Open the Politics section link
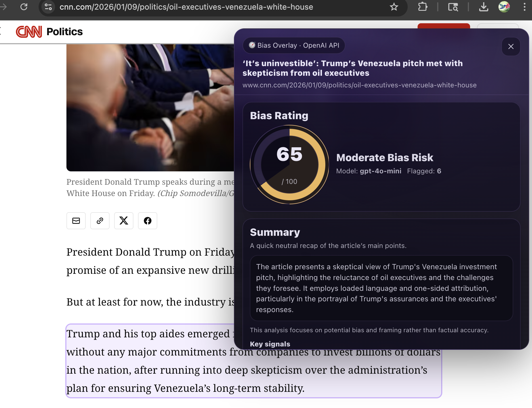Screen dimensions: 532x408 [x=64, y=32]
